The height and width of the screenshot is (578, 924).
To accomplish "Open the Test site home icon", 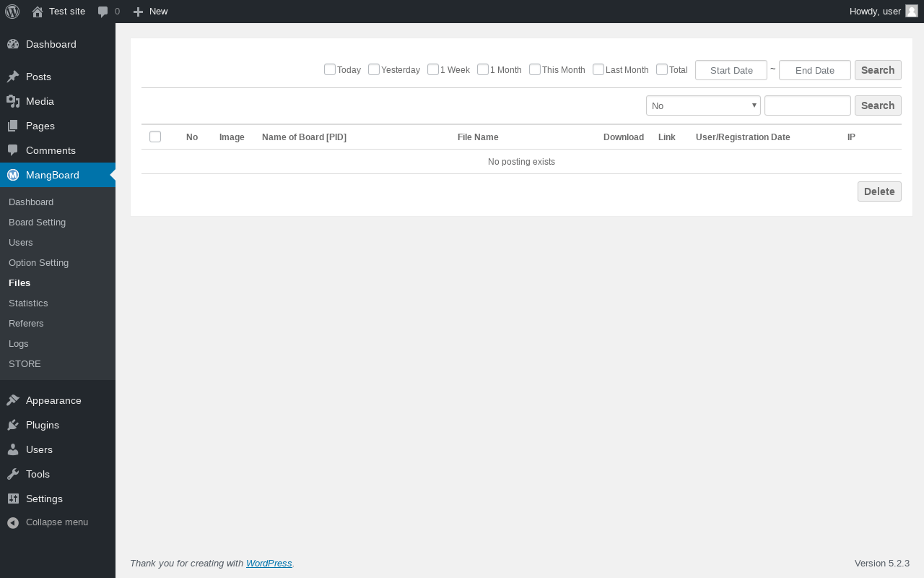I will click(38, 12).
